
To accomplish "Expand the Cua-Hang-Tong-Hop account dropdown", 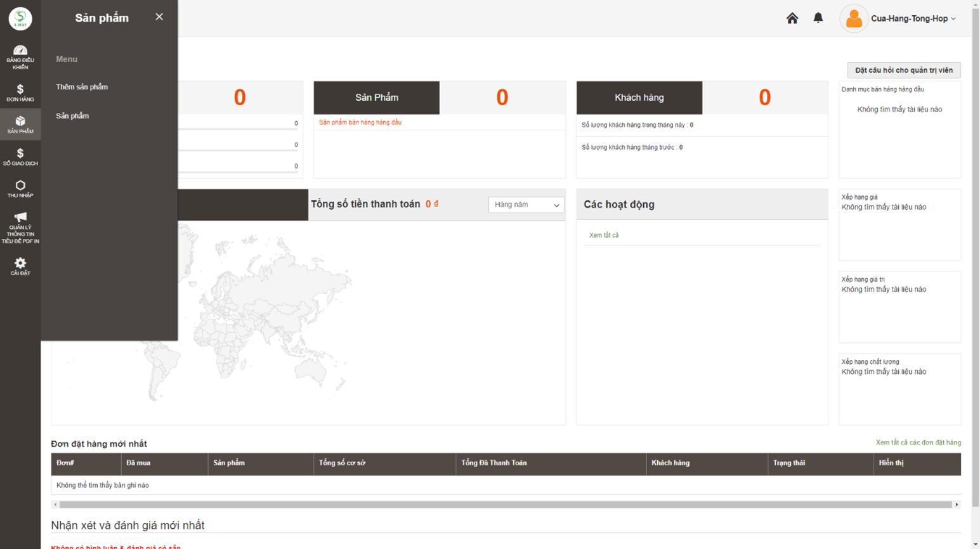I will point(912,18).
